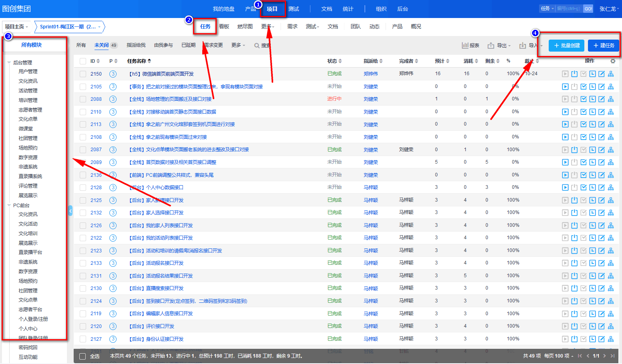622x364 pixels.
Task: Edit task 2125 with its pencil icon
Action: (602, 200)
